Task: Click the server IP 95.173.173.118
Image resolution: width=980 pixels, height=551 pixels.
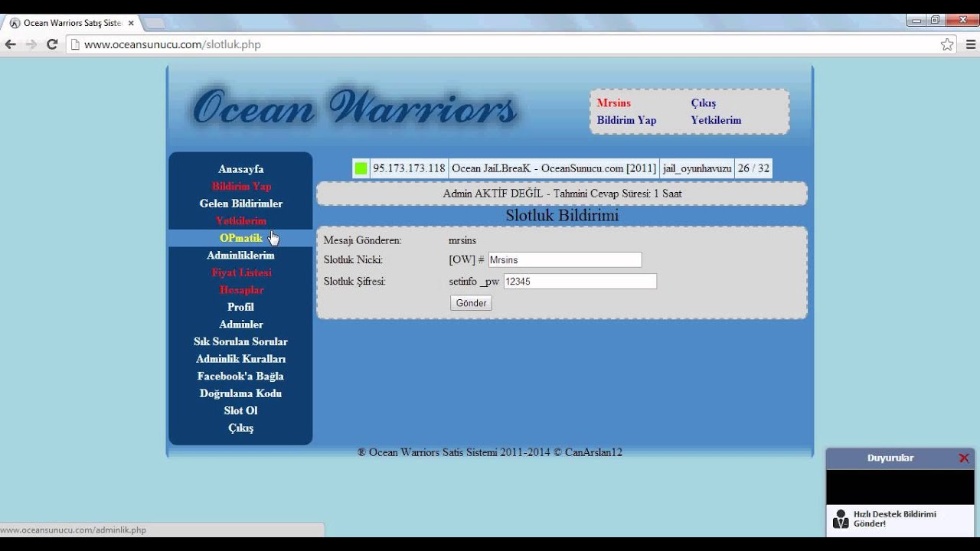Action: coord(409,168)
